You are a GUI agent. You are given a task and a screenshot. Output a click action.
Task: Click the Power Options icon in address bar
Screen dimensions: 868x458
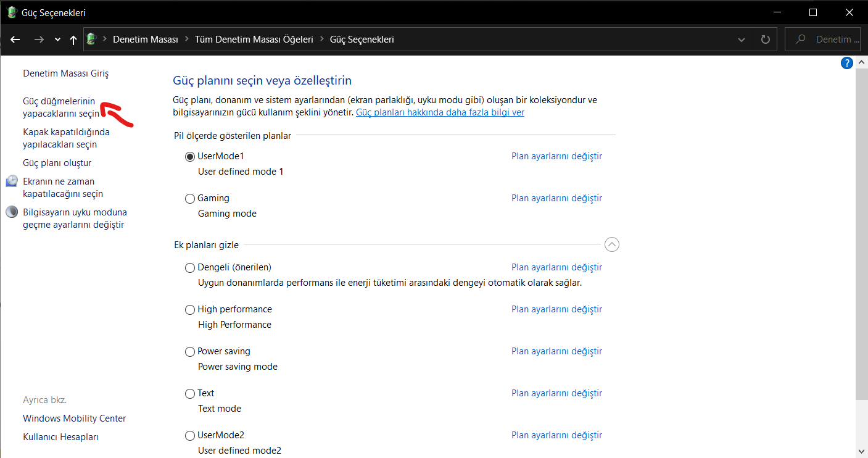[x=92, y=40]
